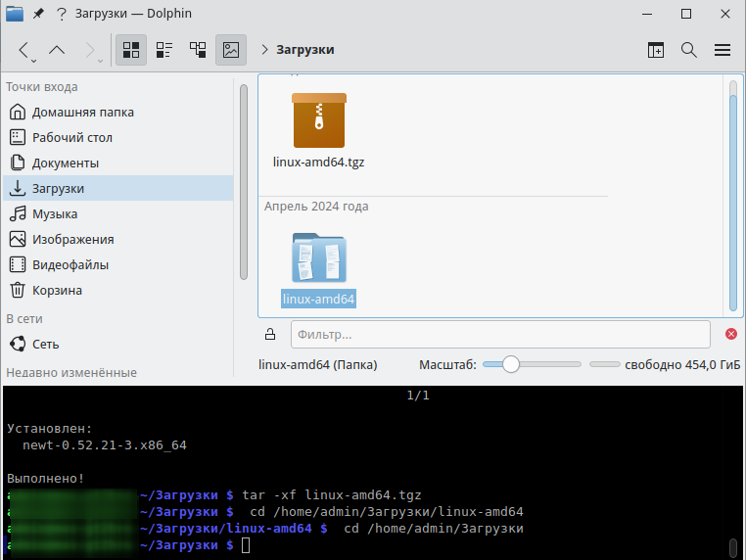Click in the Фильтр text field

pyautogui.click(x=499, y=335)
